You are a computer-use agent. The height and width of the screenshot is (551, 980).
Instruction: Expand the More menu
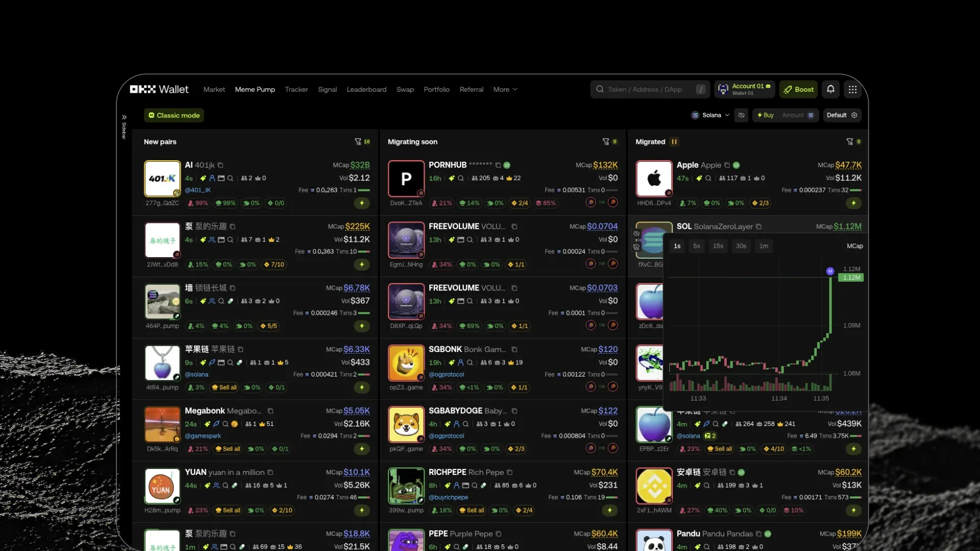click(x=505, y=89)
